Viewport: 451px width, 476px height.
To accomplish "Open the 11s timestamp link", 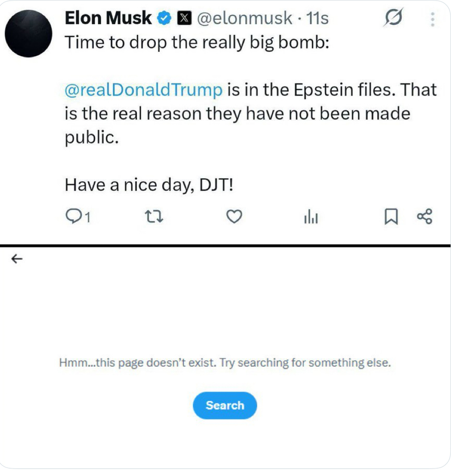I will click(x=317, y=18).
